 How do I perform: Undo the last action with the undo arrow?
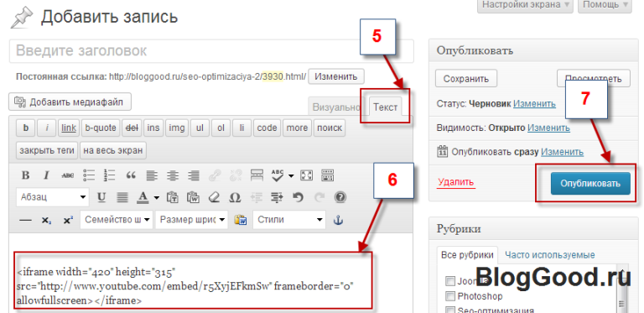click(x=299, y=197)
